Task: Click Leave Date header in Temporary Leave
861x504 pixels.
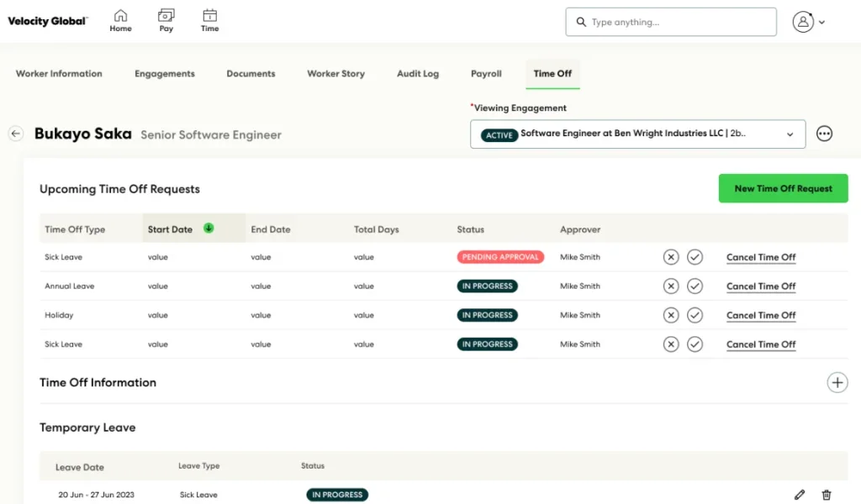Action: 80,467
